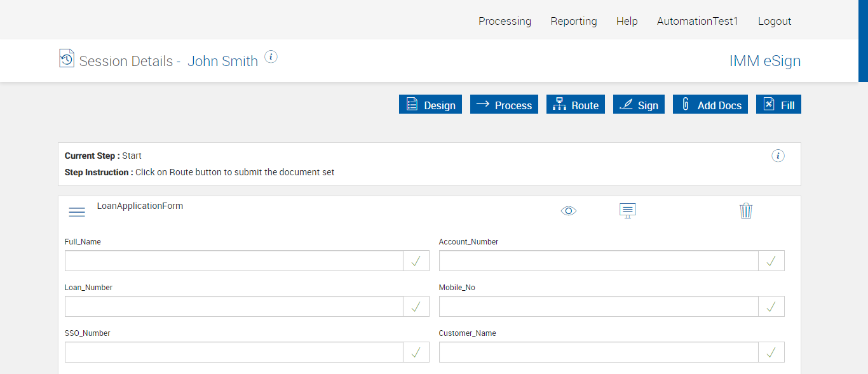Delete LoanApplicationForm using the trash icon

pos(746,211)
